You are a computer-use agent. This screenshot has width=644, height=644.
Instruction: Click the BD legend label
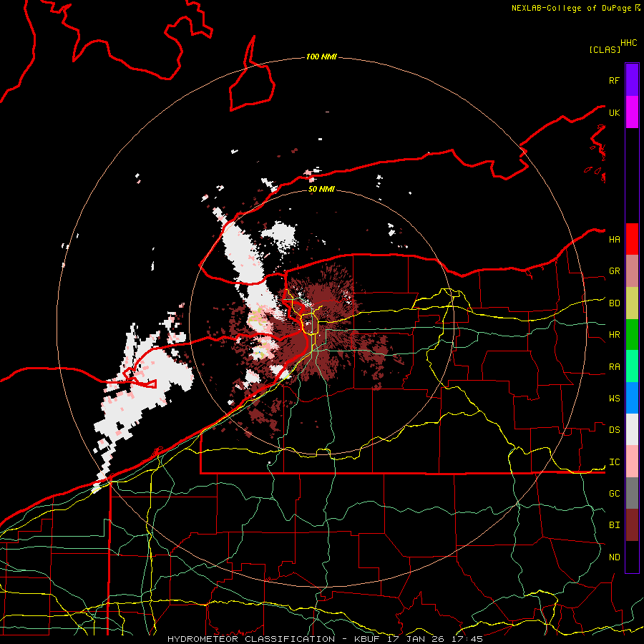[x=614, y=303]
